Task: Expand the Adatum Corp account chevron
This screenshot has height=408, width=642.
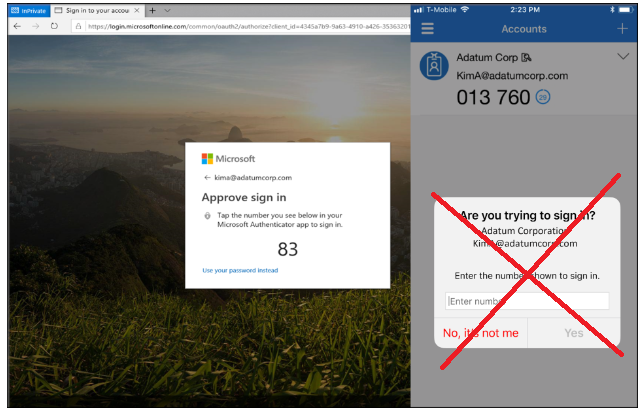Action: [x=623, y=57]
